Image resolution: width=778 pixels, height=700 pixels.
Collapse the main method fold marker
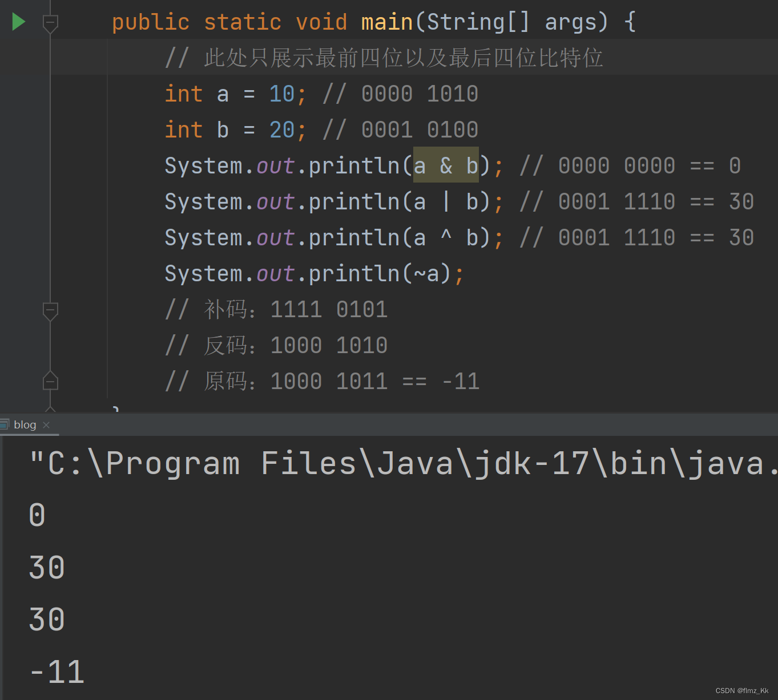pos(50,23)
